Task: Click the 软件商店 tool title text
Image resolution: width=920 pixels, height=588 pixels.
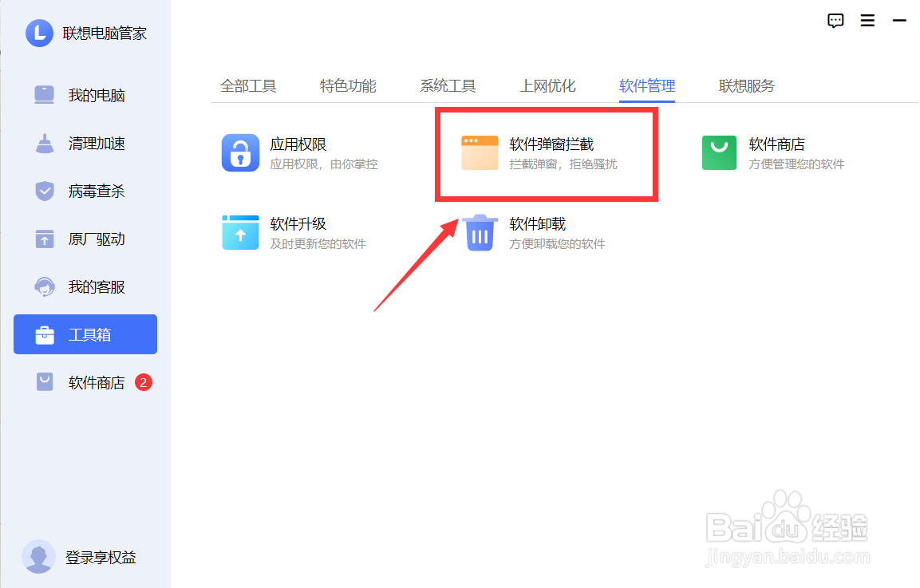Action: pos(777,144)
